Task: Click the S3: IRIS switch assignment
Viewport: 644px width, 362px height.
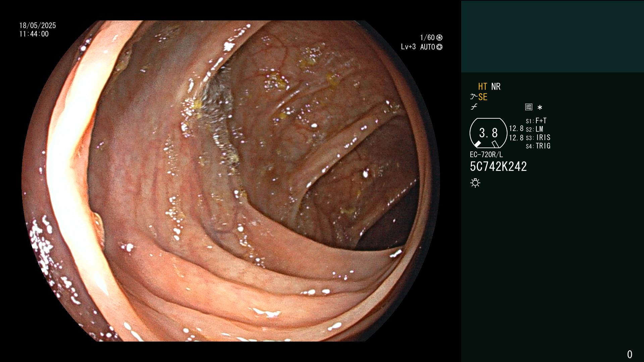Action: coord(538,137)
